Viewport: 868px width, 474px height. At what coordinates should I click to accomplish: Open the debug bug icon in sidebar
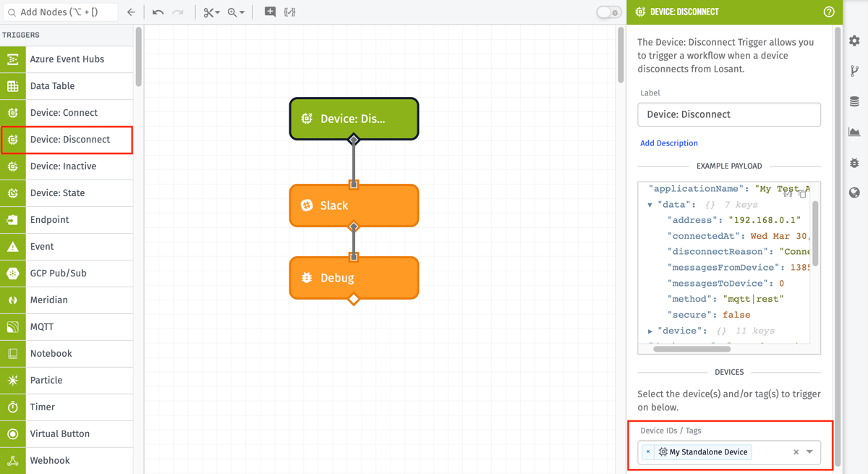[854, 162]
